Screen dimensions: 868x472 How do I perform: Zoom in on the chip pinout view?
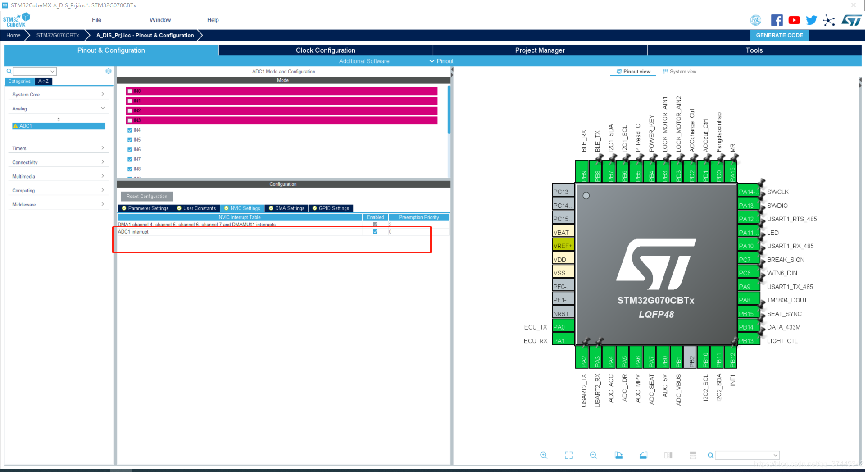[x=544, y=455]
